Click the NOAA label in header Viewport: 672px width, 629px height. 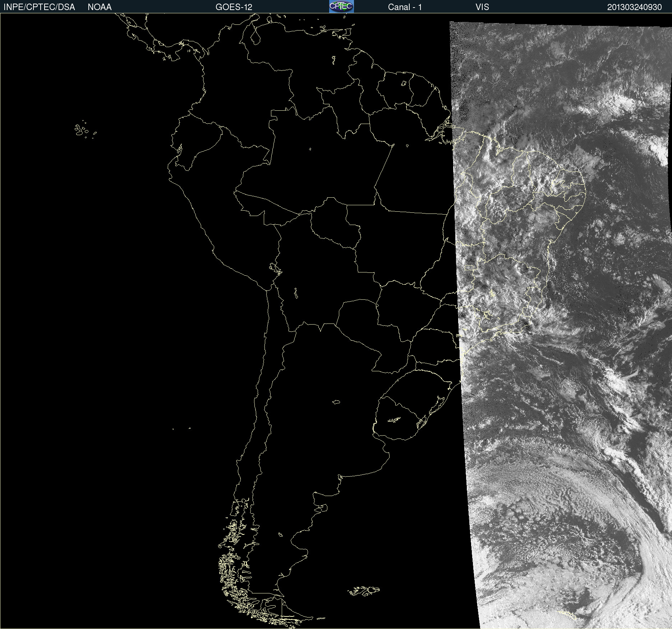100,7
